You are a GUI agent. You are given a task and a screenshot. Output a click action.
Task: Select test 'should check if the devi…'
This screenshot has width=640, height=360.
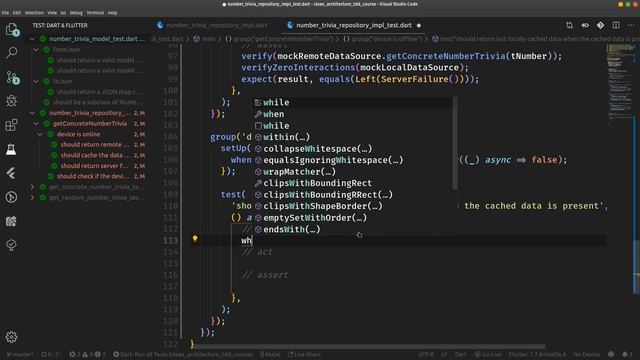point(93,176)
